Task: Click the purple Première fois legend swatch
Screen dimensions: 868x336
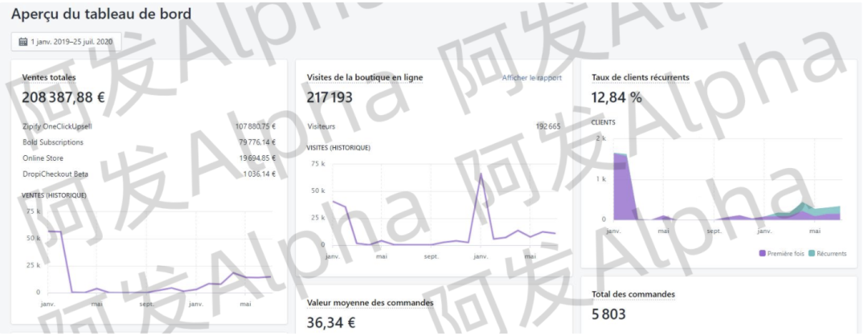Action: [762, 253]
